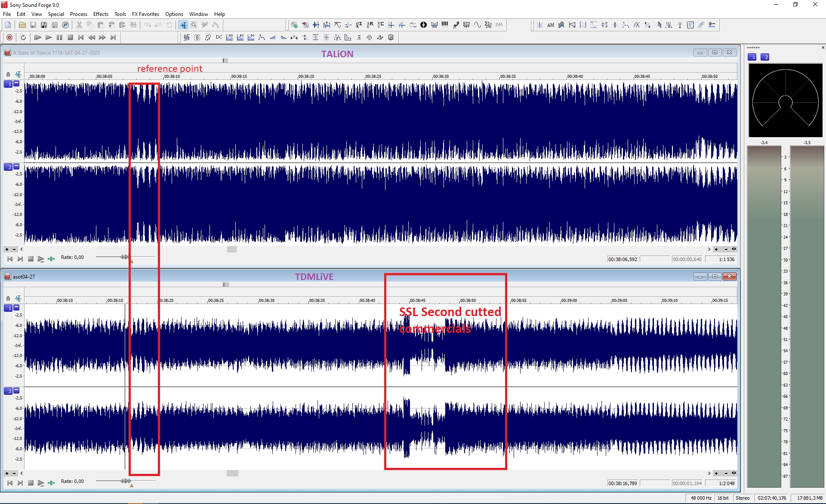
Task: Select the Edit tool in the toolbar
Action: tap(184, 25)
